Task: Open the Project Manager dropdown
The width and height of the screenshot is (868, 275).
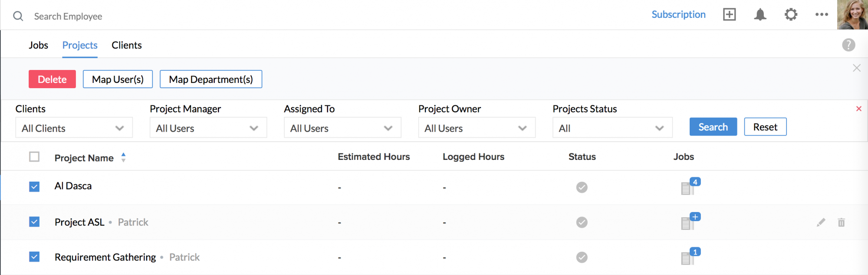Action: tap(208, 128)
